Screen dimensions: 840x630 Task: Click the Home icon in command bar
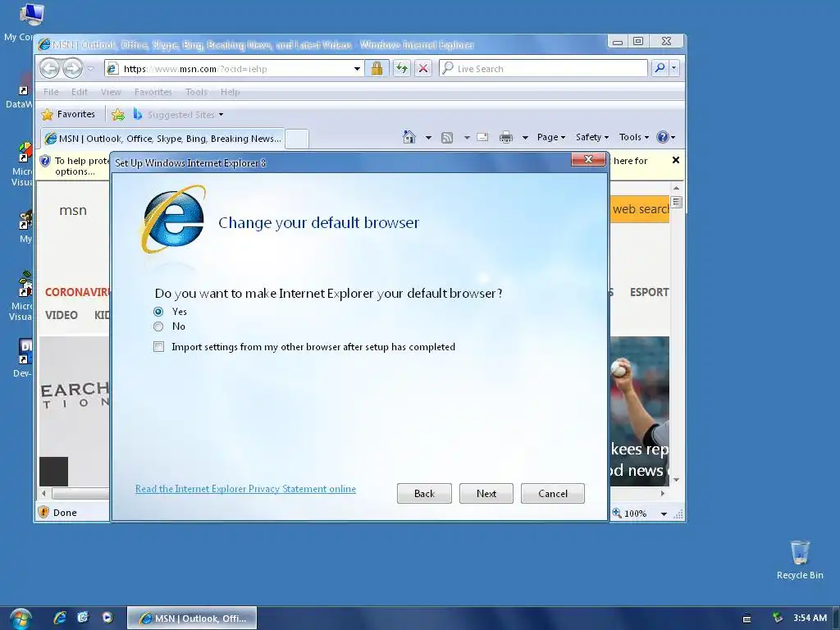[x=409, y=137]
